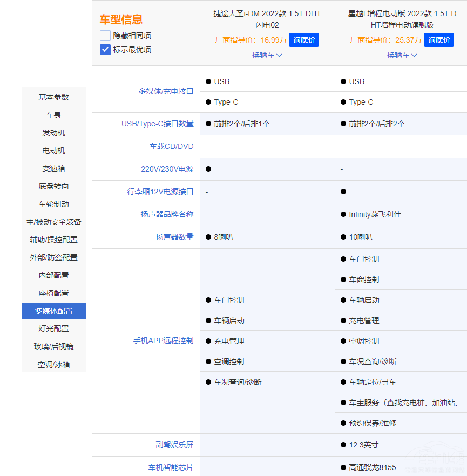Open the 手机APP远程控制 parameter link
The image size is (467, 476).
(x=163, y=341)
